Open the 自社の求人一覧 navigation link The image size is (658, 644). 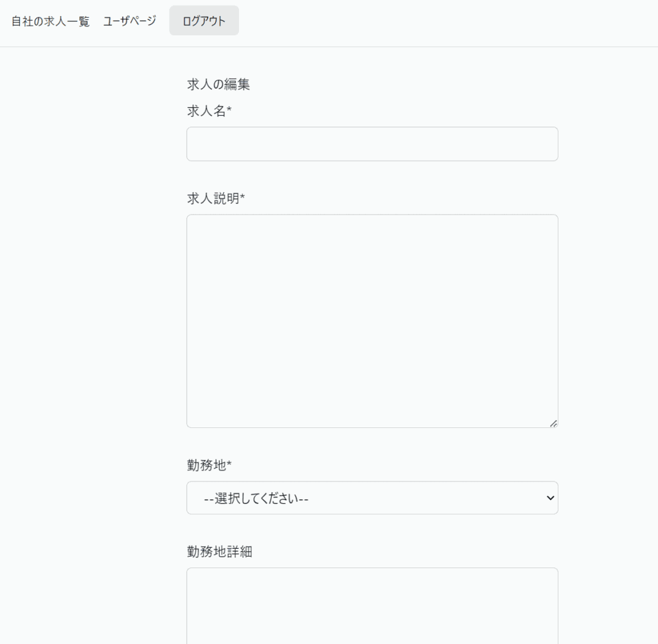pyautogui.click(x=50, y=21)
